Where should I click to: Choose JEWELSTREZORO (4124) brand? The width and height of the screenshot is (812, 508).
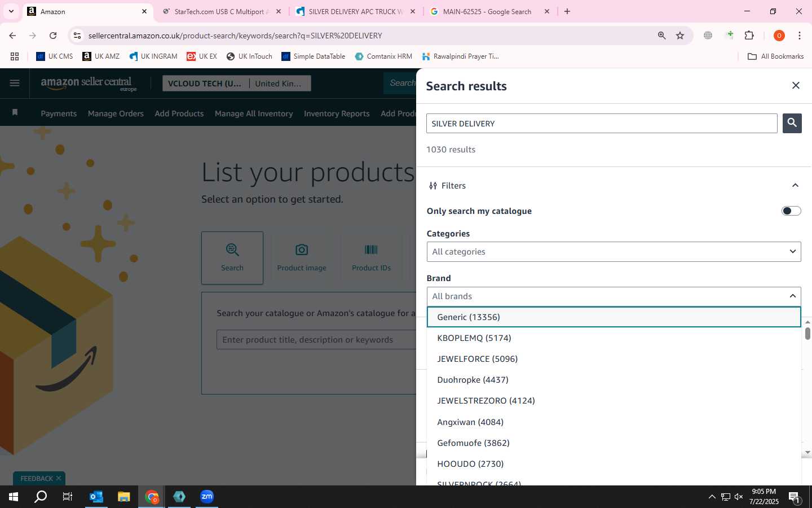tap(614, 401)
